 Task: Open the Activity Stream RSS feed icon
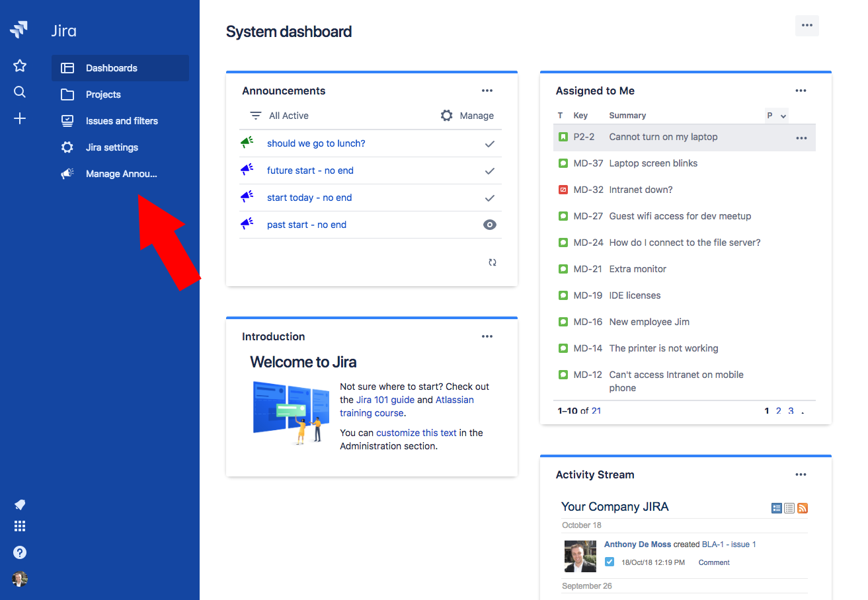[803, 508]
